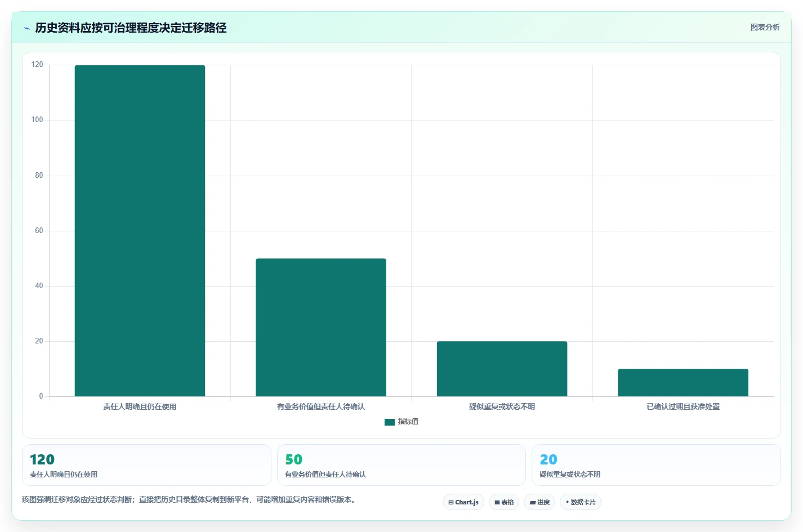The width and height of the screenshot is (803, 532).
Task: Click the 指标值 legend color swatch
Action: 390,422
